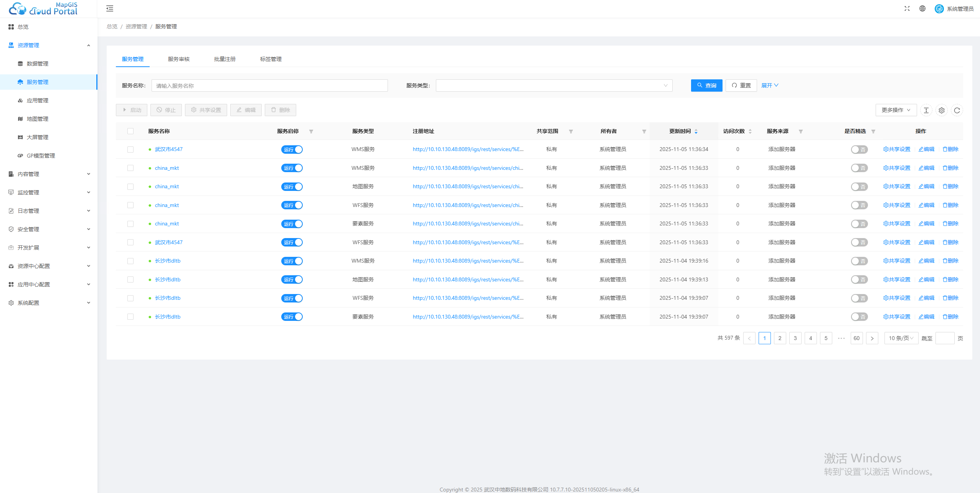Open the column settings gear icon
The height and width of the screenshot is (493, 980).
click(x=942, y=110)
